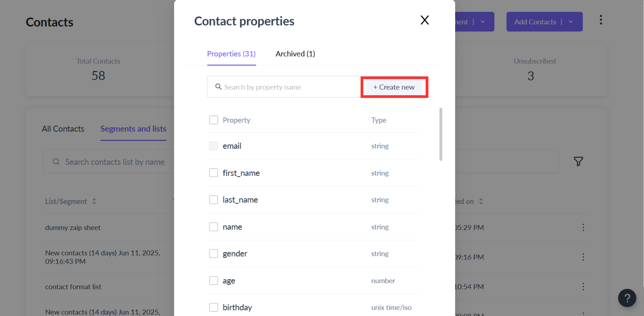Screen dimensions: 644x316
Task: Click the properties list scrollbar
Action: [x=441, y=135]
